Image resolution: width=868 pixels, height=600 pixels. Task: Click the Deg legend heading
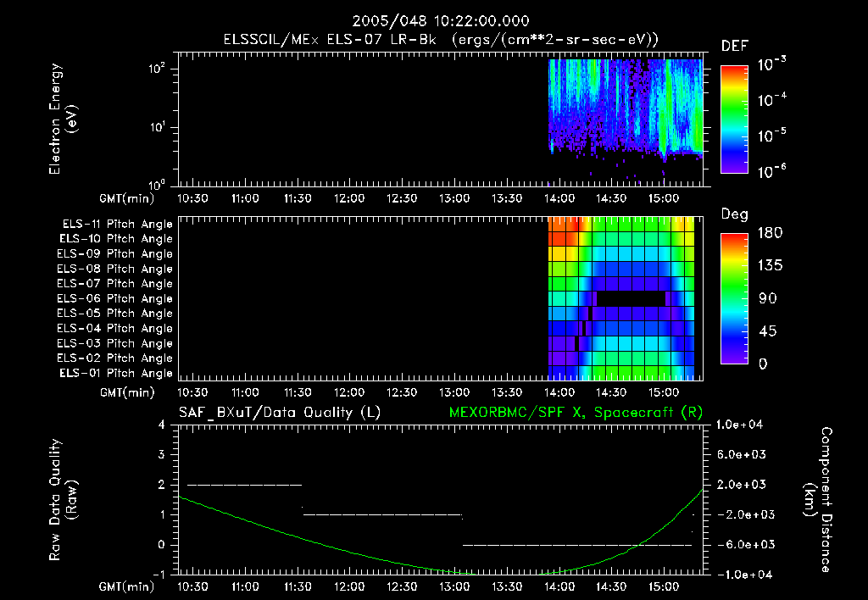coord(735,214)
